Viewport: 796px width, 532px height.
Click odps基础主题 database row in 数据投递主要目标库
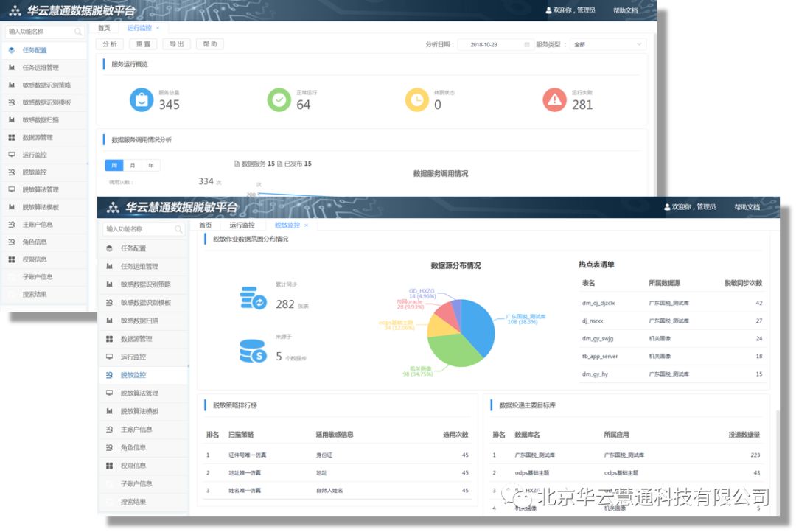pos(627,473)
